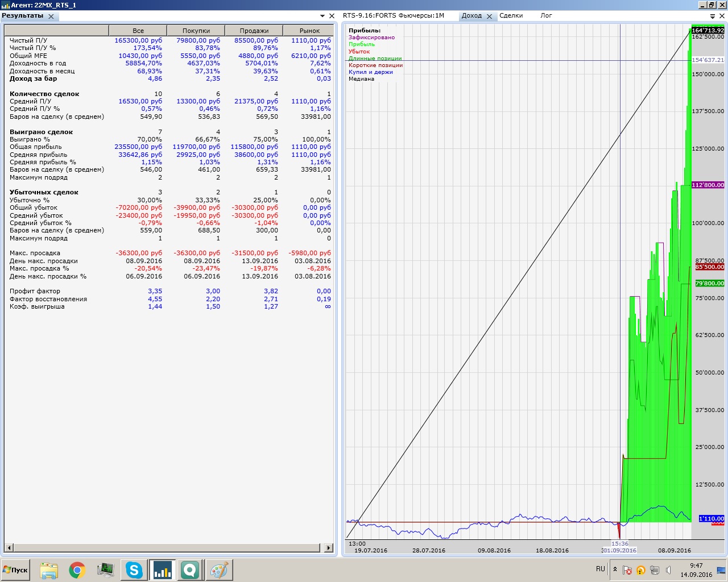
Task: Launch Google Chrome from the taskbar
Action: 77,570
